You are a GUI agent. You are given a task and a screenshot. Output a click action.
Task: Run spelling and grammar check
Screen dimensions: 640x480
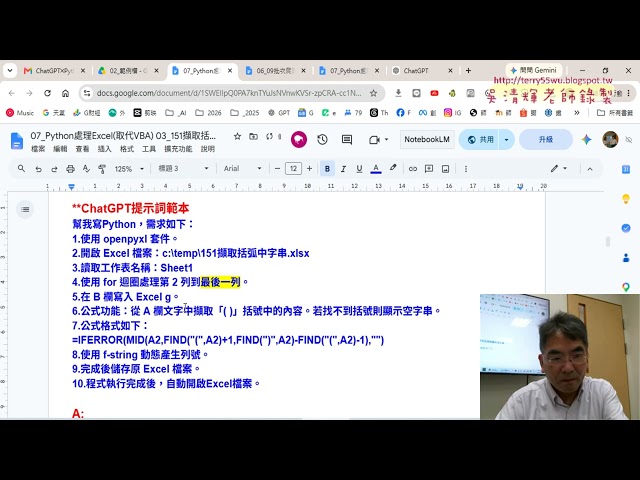tap(86, 169)
